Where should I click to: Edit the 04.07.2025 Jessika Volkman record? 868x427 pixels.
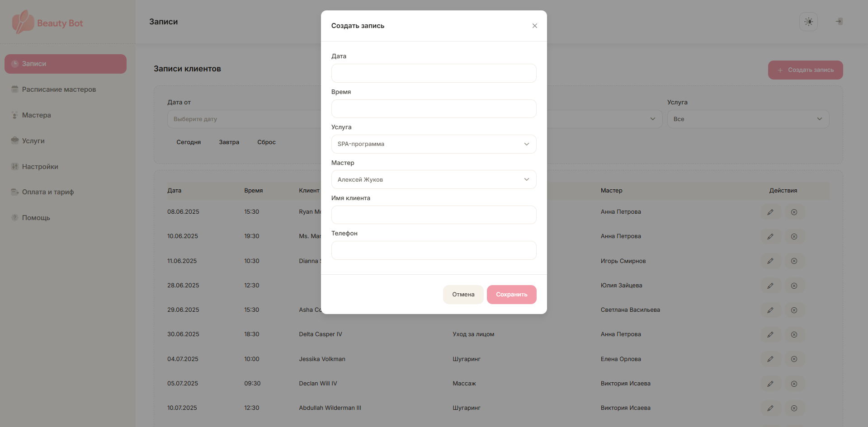point(770,359)
